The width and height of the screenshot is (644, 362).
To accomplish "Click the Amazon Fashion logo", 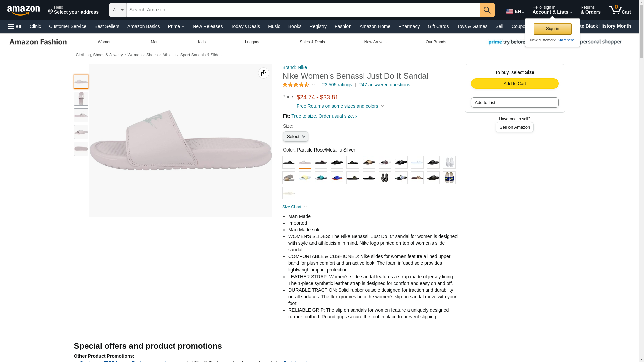I will [x=38, y=42].
